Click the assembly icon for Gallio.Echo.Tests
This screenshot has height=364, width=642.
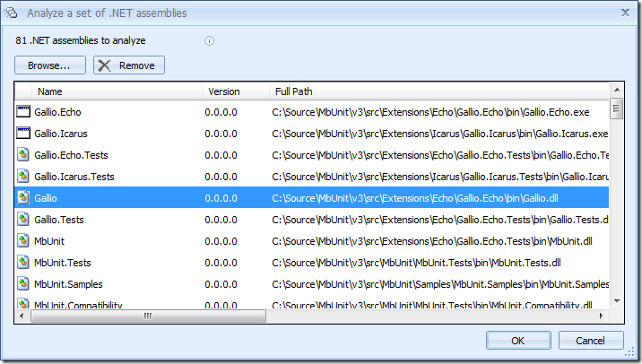pyautogui.click(x=23, y=155)
